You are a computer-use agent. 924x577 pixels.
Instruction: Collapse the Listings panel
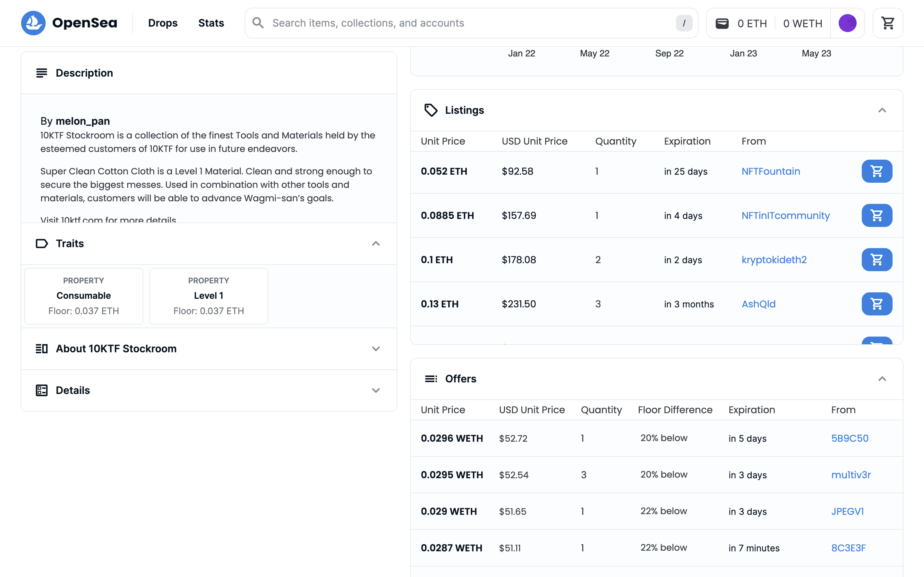coord(882,110)
